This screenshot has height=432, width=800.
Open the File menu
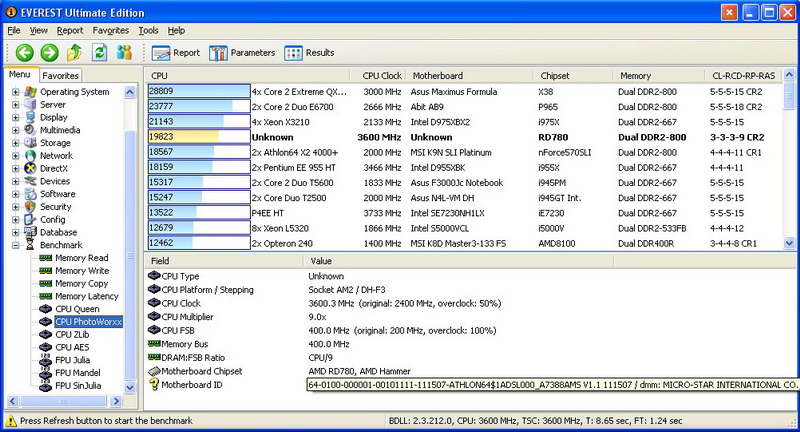click(14, 31)
